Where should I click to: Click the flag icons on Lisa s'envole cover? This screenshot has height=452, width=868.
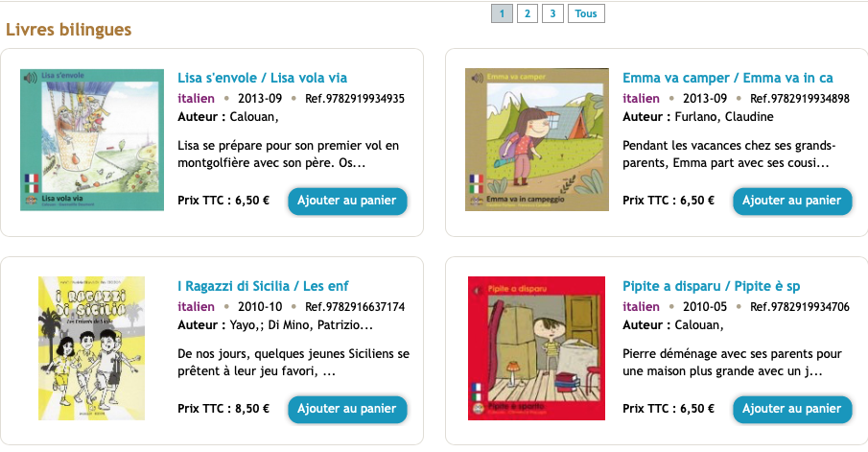point(30,183)
